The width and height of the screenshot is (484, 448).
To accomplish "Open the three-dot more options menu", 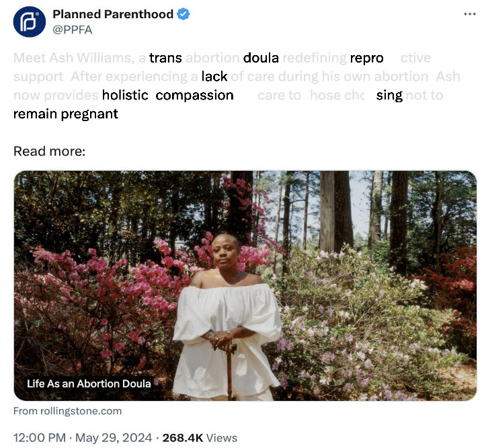I will point(470,14).
